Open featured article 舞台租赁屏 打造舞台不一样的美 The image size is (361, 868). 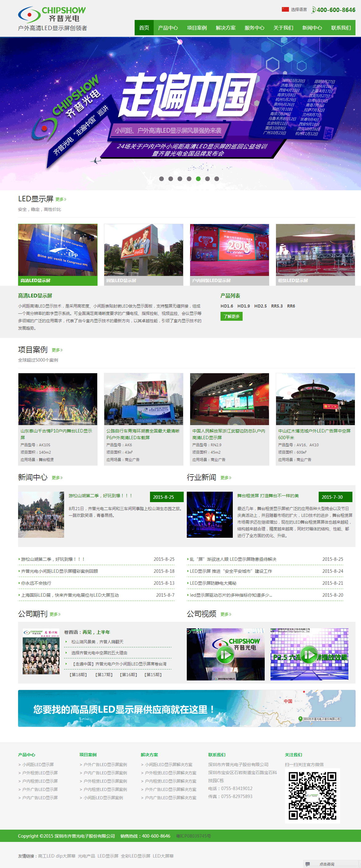(268, 496)
